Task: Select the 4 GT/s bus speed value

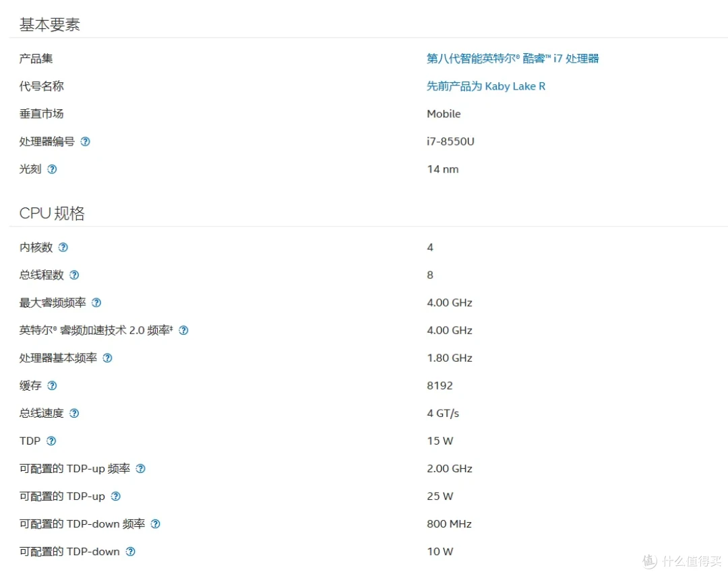Action: tap(442, 414)
